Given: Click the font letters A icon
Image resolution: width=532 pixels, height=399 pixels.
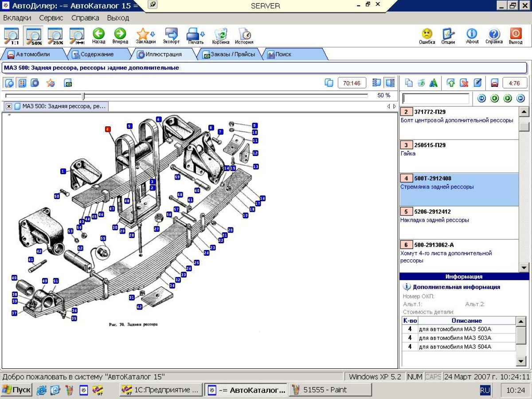Looking at the screenshot, I should click(x=434, y=83).
